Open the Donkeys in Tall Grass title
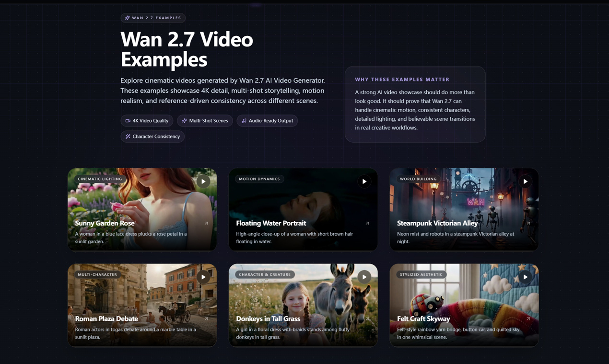 coord(268,318)
